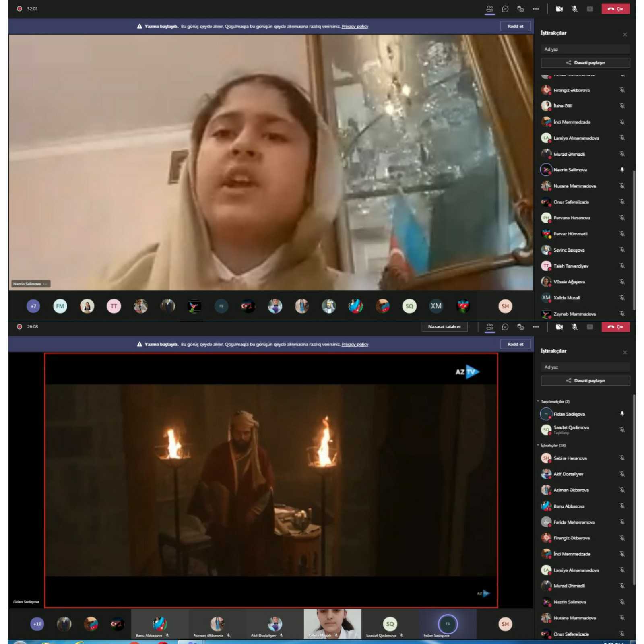Click Sevinc Baxışova mute icon

coord(622,250)
